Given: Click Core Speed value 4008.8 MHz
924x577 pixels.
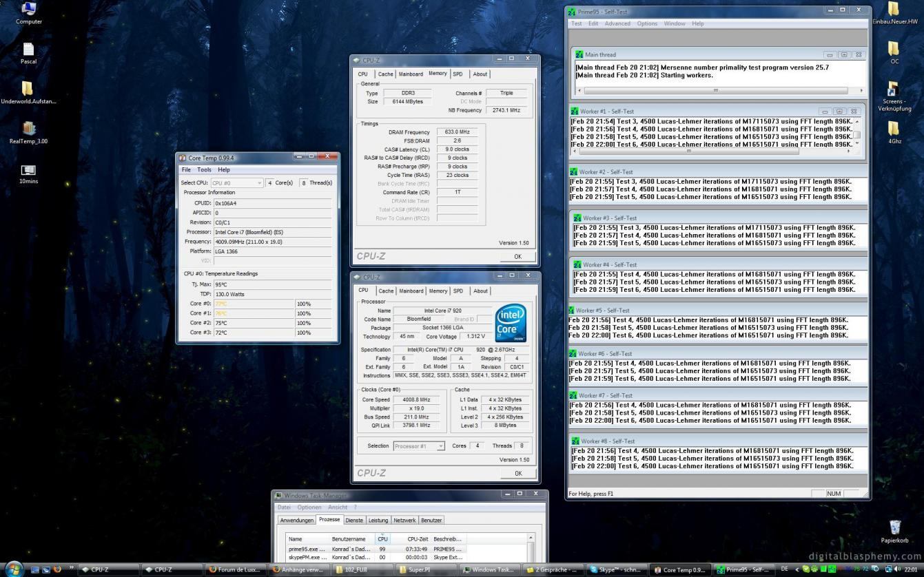Looking at the screenshot, I should point(415,399).
